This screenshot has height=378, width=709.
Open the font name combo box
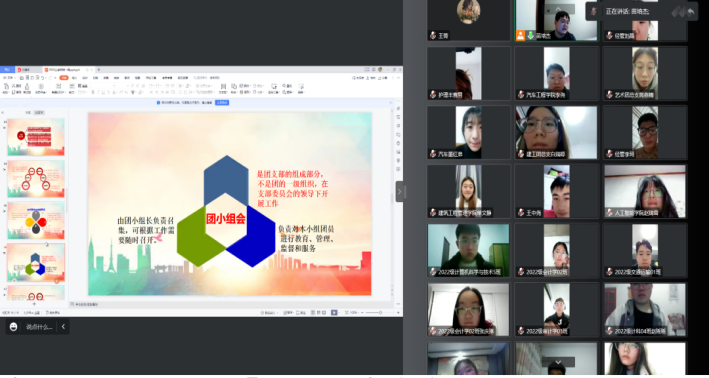pos(103,85)
